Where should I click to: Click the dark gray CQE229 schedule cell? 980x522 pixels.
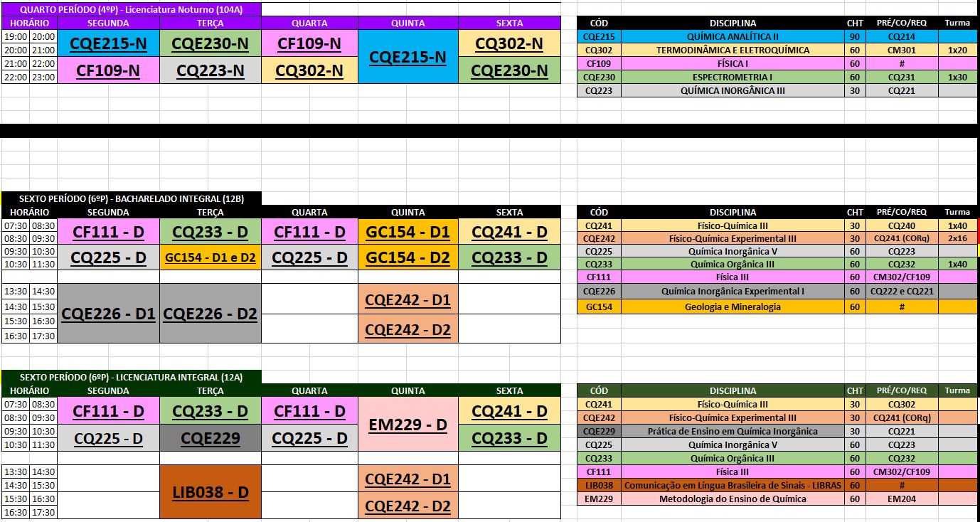coord(211,438)
